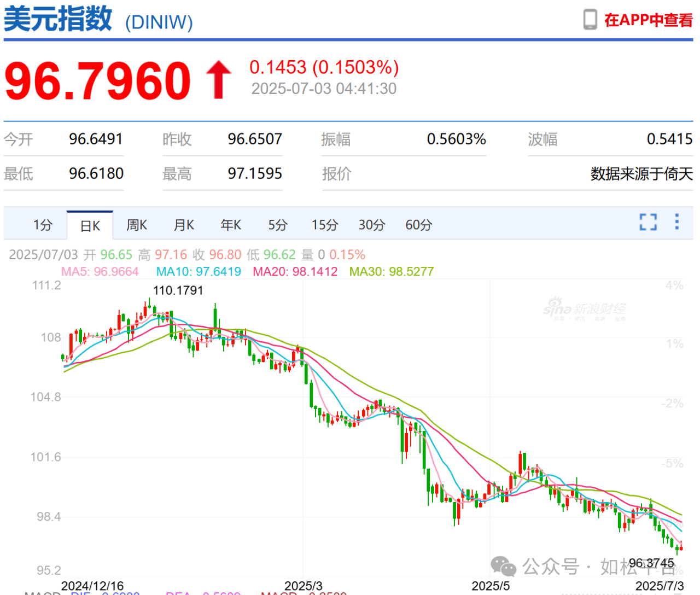Image resolution: width=700 pixels, height=595 pixels.
Task: Select the 60分 chart tab
Action: tap(419, 225)
